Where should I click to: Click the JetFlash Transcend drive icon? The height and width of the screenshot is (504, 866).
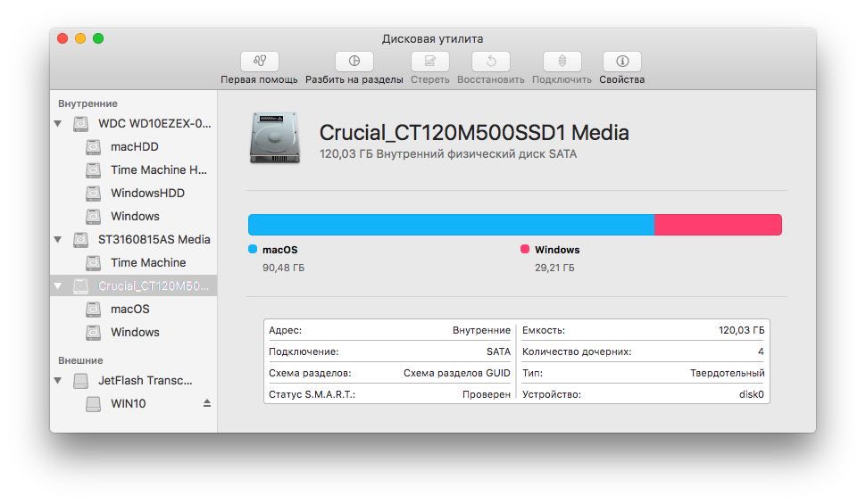pos(80,380)
